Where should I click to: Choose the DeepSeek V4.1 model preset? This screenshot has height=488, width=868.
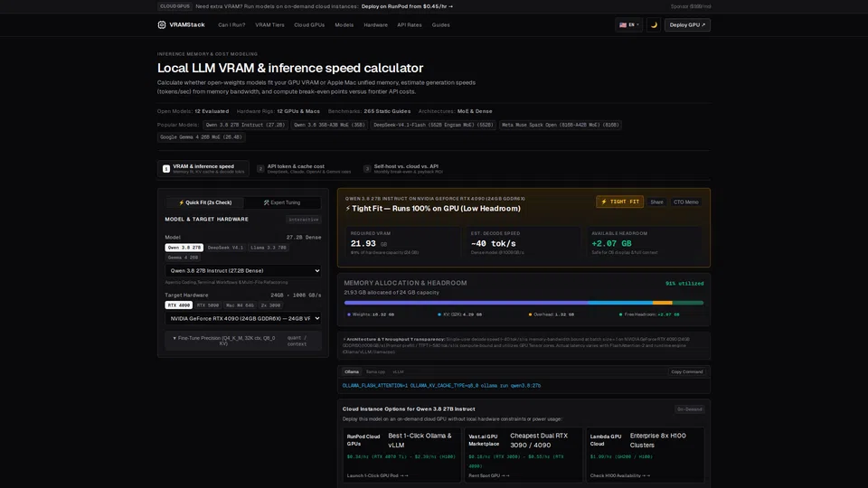(x=225, y=248)
